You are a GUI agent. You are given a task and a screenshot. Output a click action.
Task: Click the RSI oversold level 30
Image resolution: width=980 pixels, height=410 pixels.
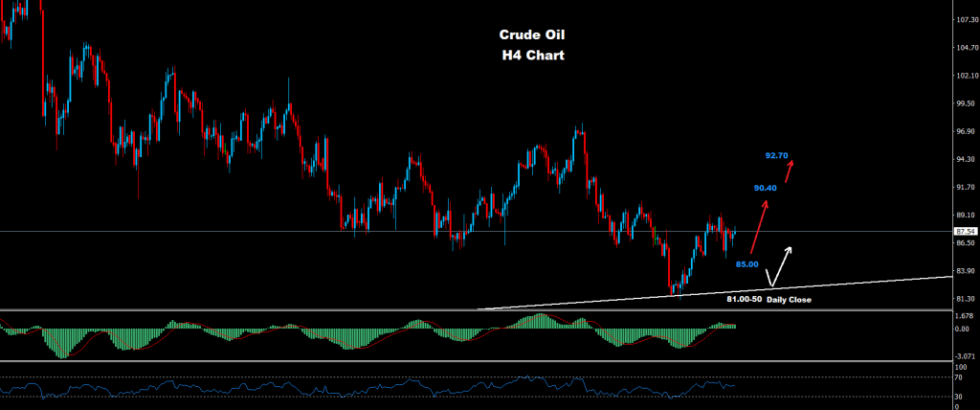(x=960, y=397)
